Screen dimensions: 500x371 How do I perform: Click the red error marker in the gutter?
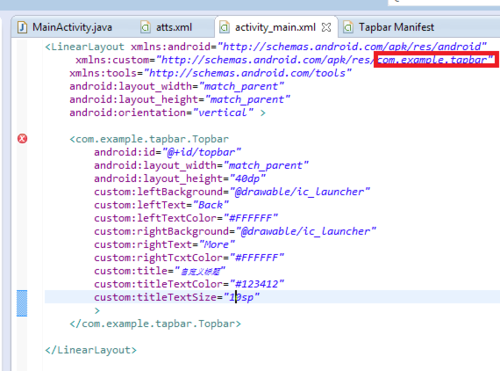pos(22,138)
